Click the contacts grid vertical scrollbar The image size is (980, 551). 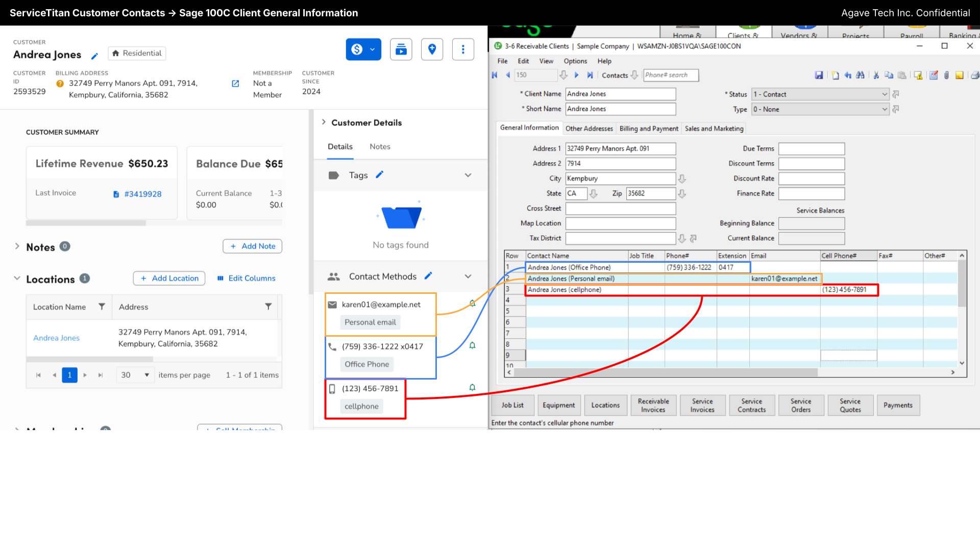962,283
